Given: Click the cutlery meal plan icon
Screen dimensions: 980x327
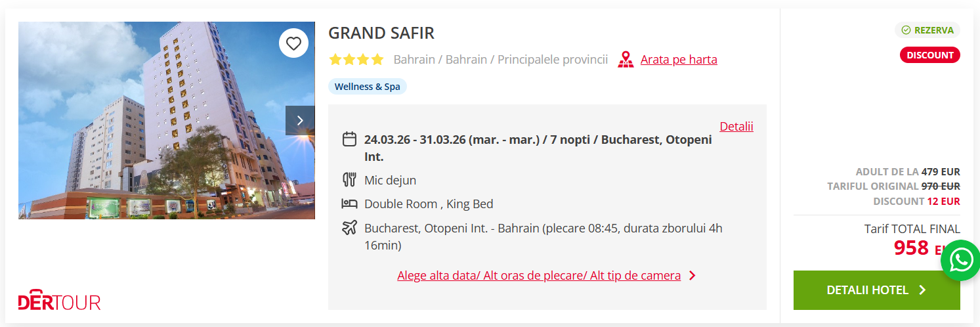Looking at the screenshot, I should 349,180.
